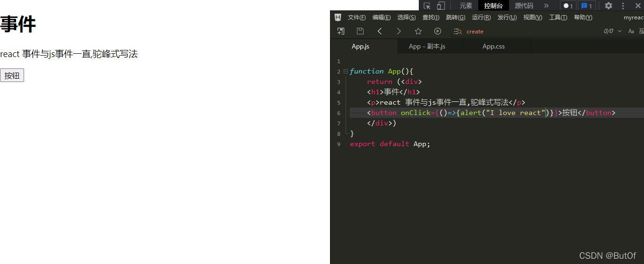Click the bookmark star toolbar icon

[418, 31]
